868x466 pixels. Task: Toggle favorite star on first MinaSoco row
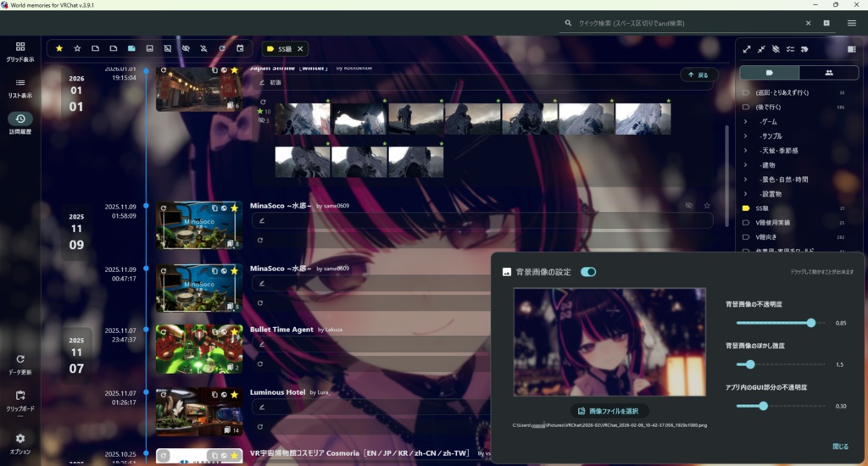point(707,205)
